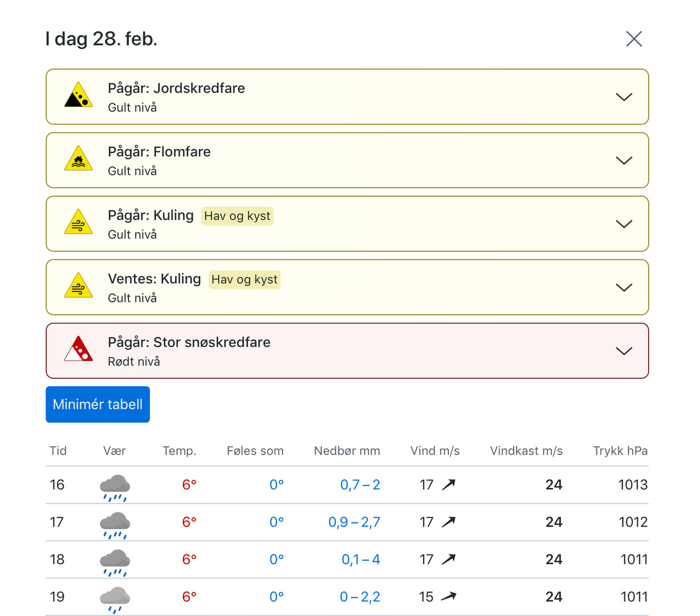
Task: Expand the Ventes: Kuling warning chevron
Action: [624, 287]
